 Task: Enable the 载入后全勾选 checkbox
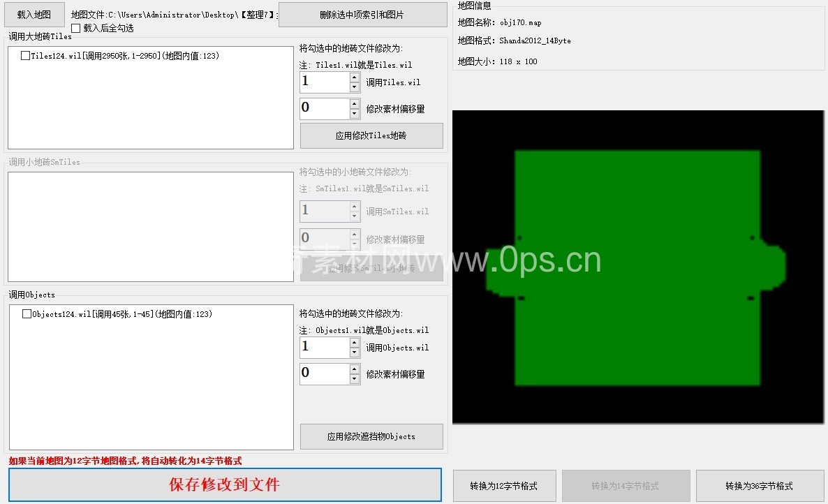pos(76,28)
